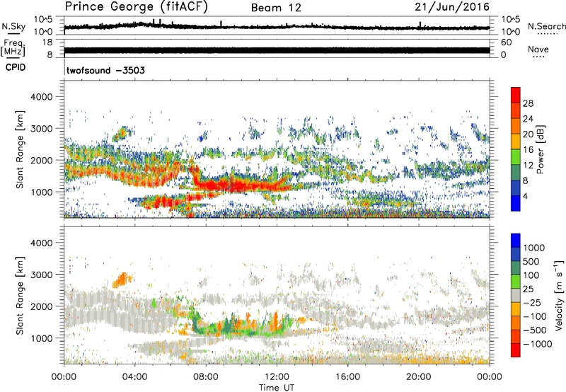566x392 pixels.
Task: Click the 'Beam 12' label
Action: pos(276,8)
